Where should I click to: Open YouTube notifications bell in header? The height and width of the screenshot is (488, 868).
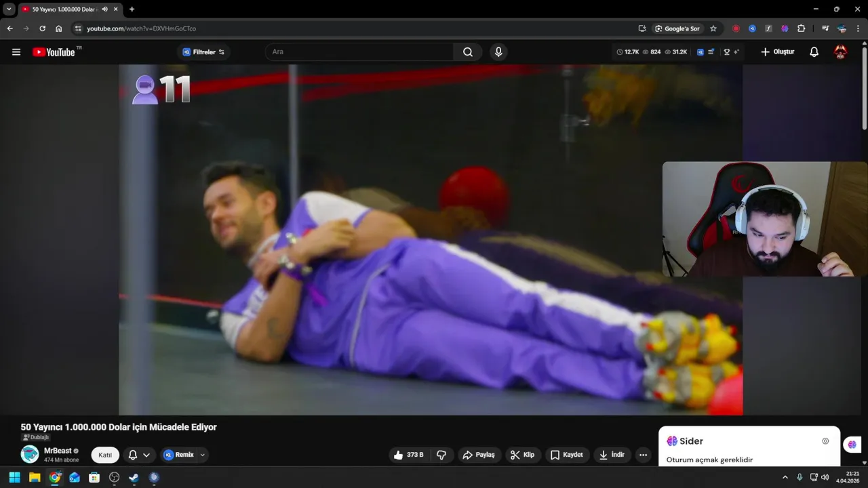click(x=814, y=52)
